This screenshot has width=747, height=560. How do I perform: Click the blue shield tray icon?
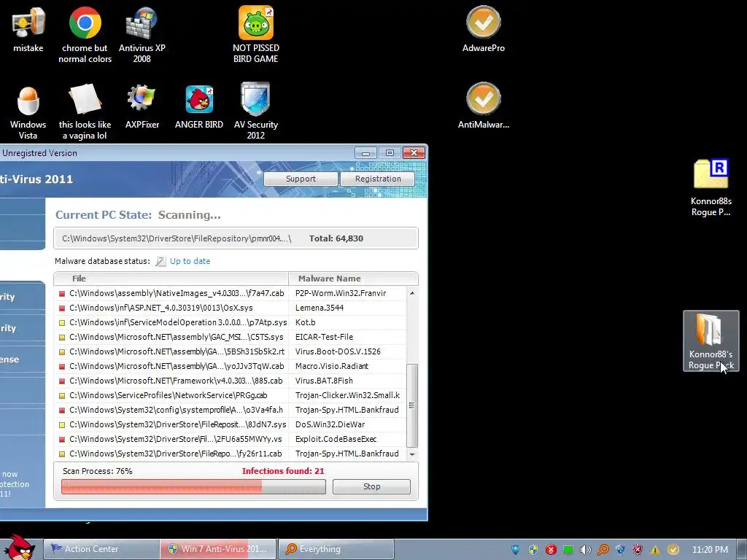point(516,550)
